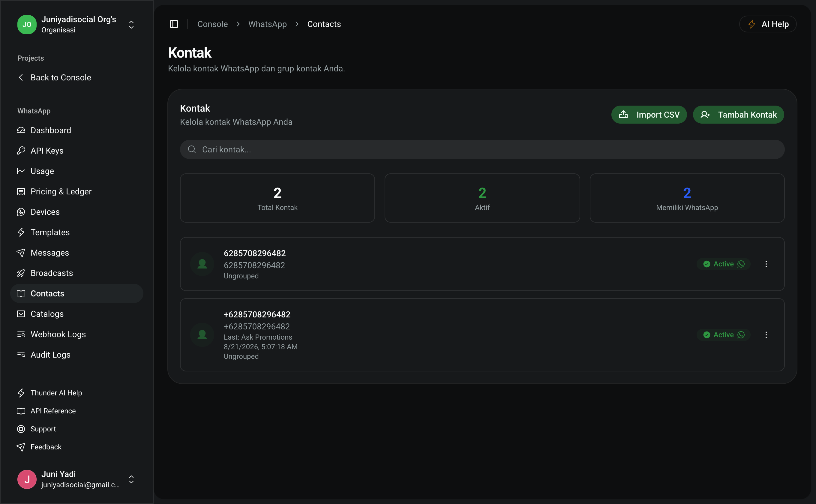816x504 pixels.
Task: Click Console breadcrumb link
Action: [x=213, y=24]
